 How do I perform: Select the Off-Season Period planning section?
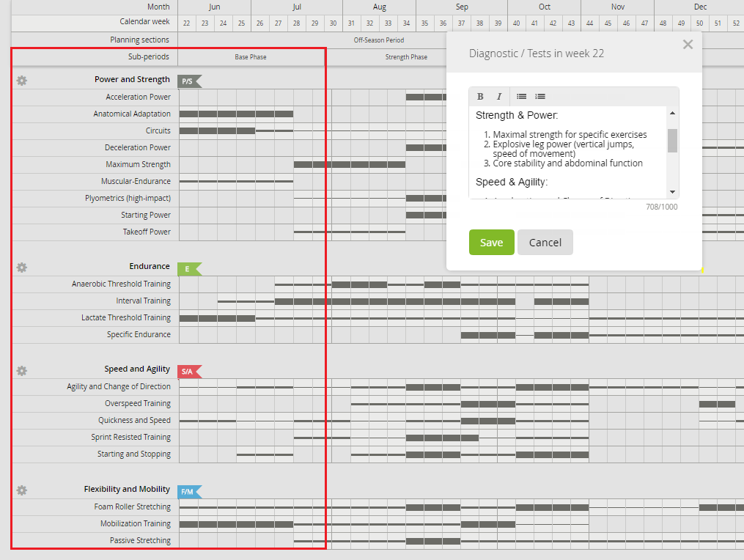coord(379,40)
